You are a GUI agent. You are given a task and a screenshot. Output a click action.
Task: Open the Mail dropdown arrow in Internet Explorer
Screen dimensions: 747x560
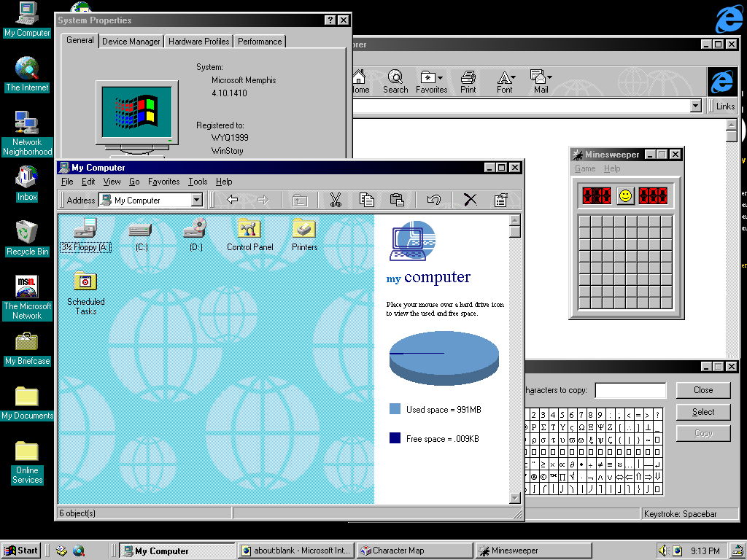pyautogui.click(x=549, y=77)
